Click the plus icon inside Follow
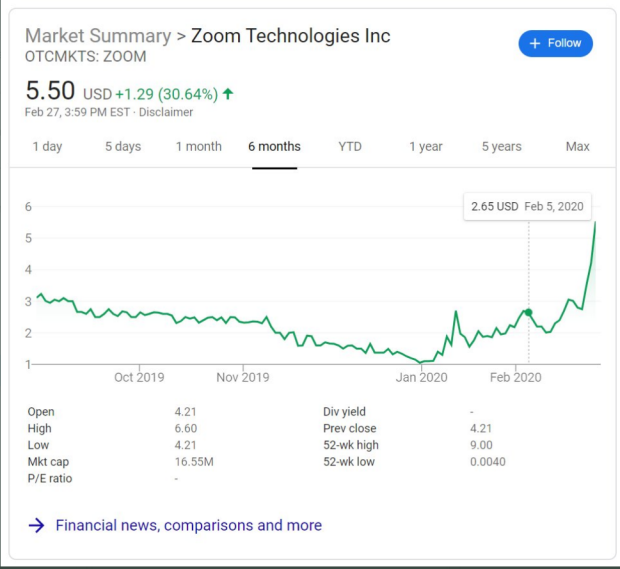 tap(535, 43)
